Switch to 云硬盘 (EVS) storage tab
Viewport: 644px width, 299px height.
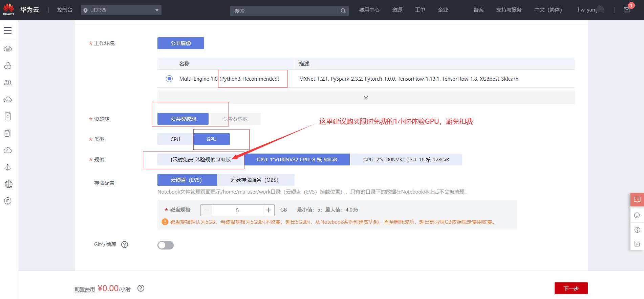click(x=187, y=180)
